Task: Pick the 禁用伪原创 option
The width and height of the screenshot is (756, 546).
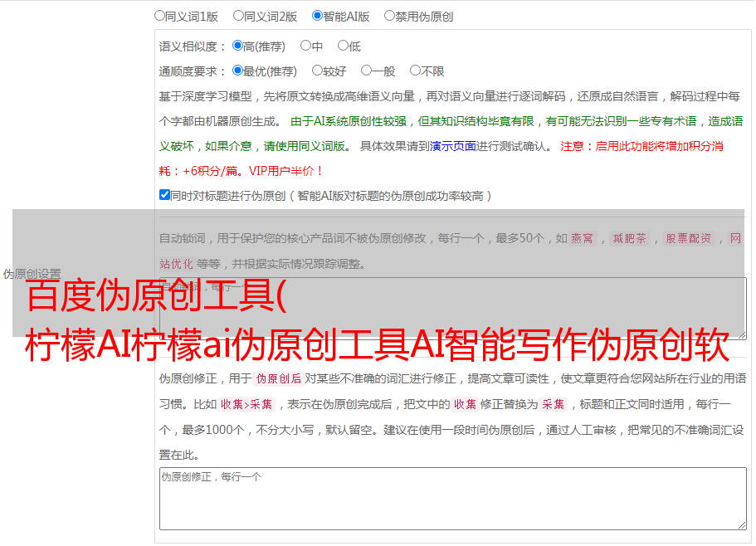Action: (x=389, y=16)
